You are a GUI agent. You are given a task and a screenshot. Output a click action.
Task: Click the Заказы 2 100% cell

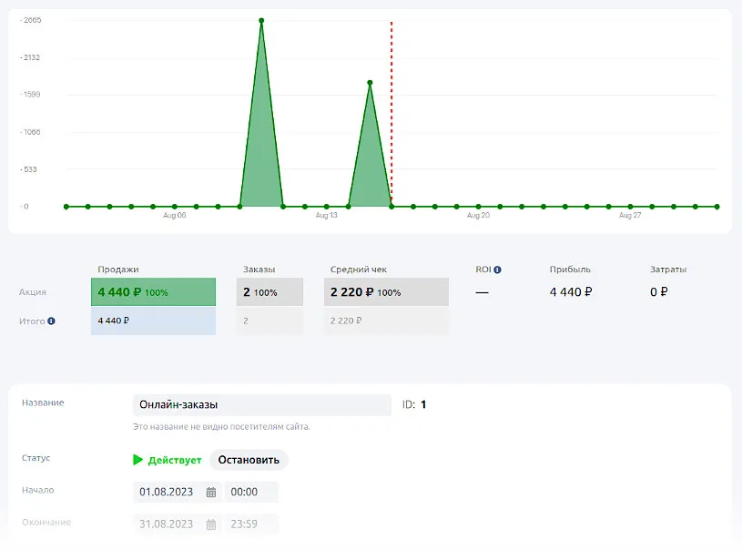[x=270, y=292]
